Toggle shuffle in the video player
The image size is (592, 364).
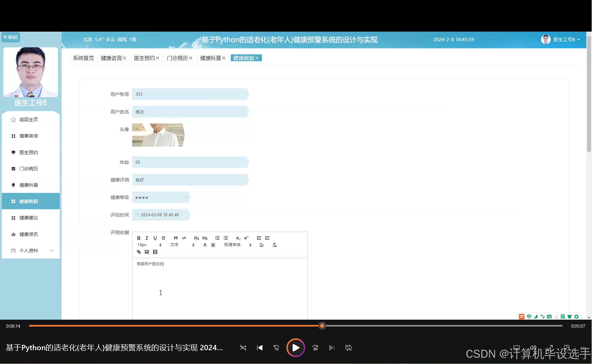pos(243,348)
